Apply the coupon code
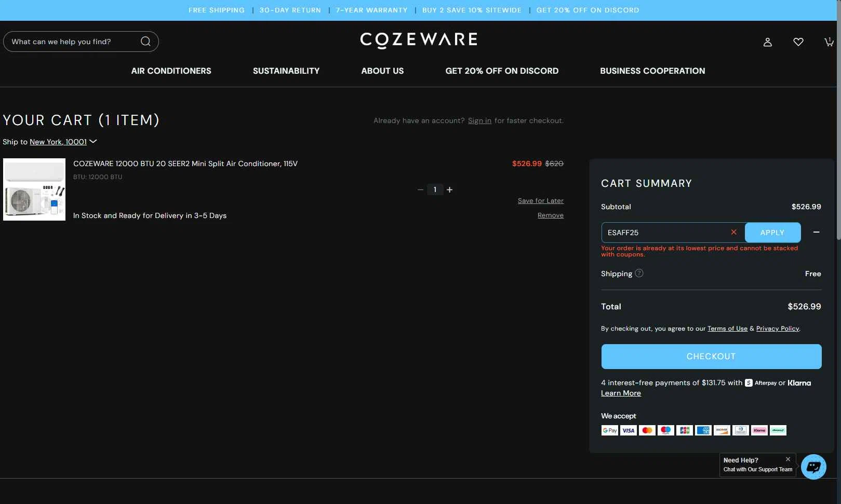 pos(772,233)
